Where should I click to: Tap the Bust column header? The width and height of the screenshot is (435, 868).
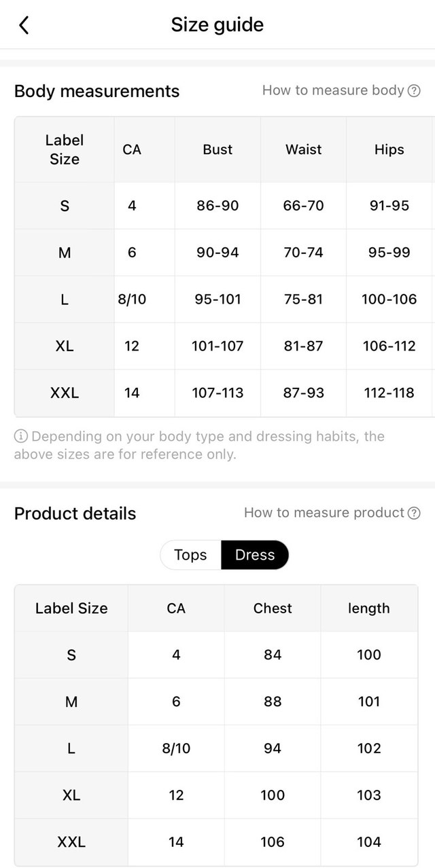click(217, 149)
